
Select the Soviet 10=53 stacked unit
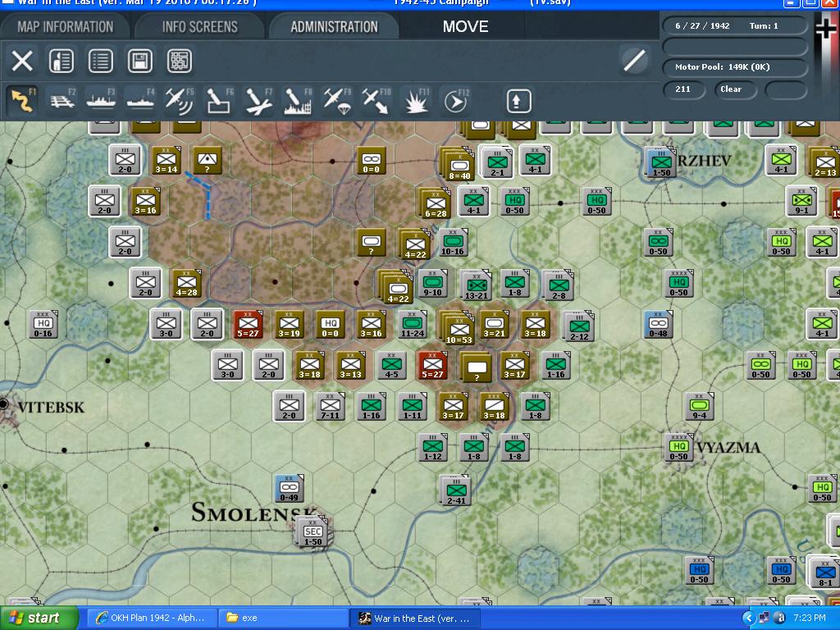point(458,327)
